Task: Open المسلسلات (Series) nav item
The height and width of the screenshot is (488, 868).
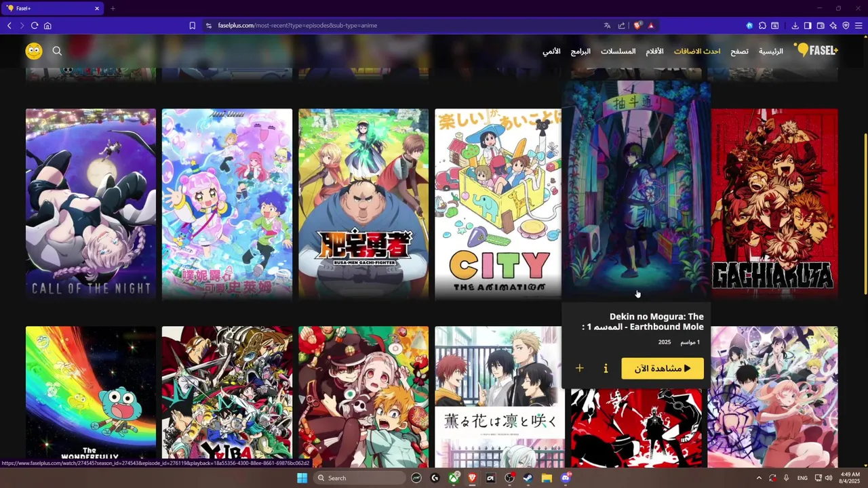Action: (x=618, y=52)
